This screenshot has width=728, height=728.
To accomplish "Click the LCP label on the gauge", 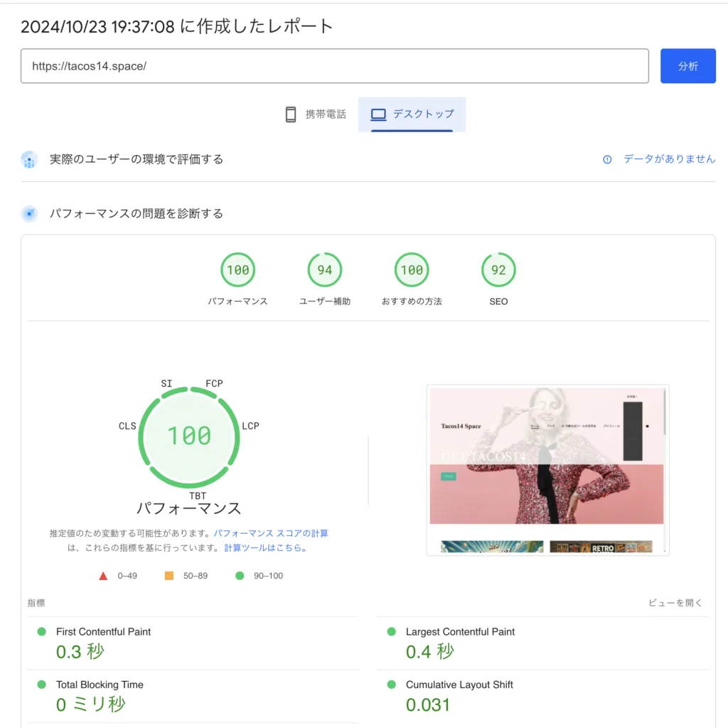I will click(250, 426).
